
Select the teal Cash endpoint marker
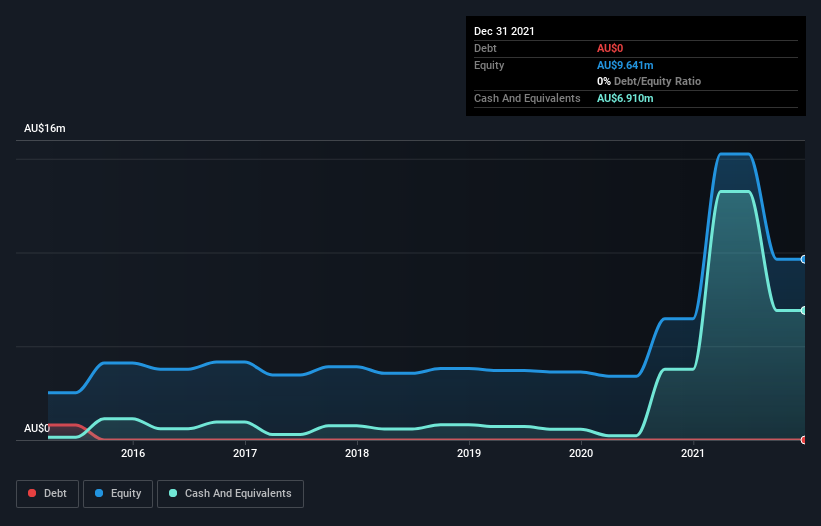coord(804,310)
